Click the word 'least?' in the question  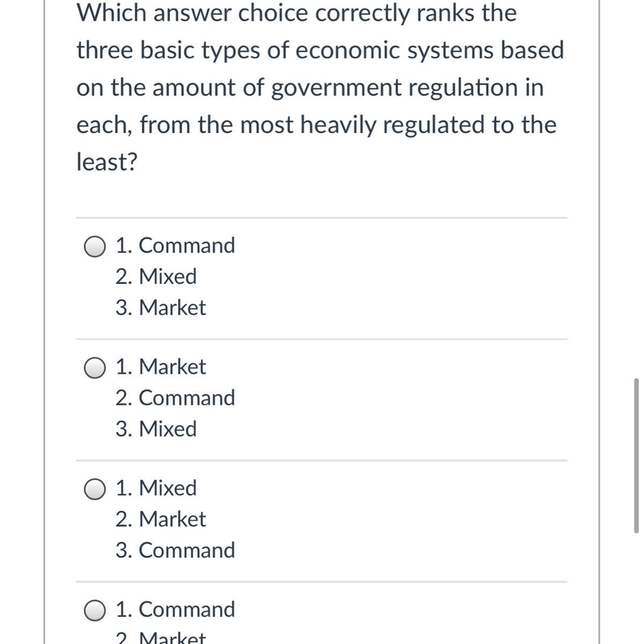[x=107, y=162]
